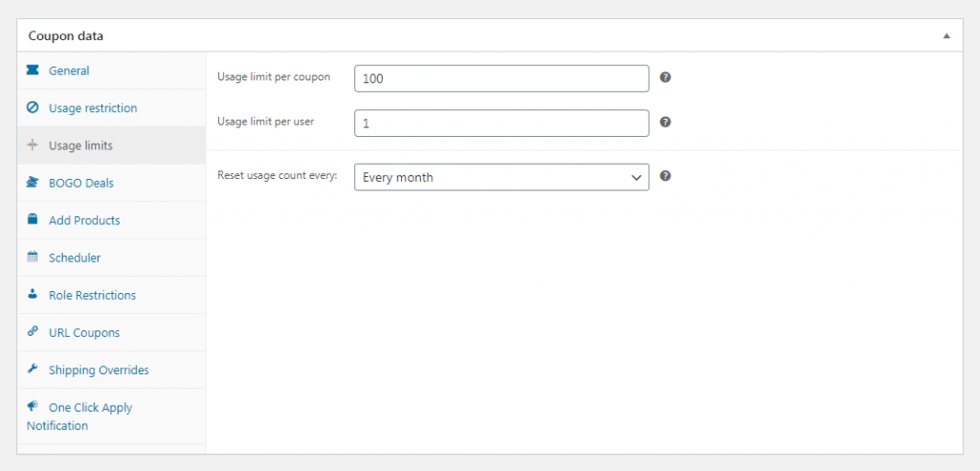Click the Usage limit per coupon field
980x471 pixels.
pos(501,78)
